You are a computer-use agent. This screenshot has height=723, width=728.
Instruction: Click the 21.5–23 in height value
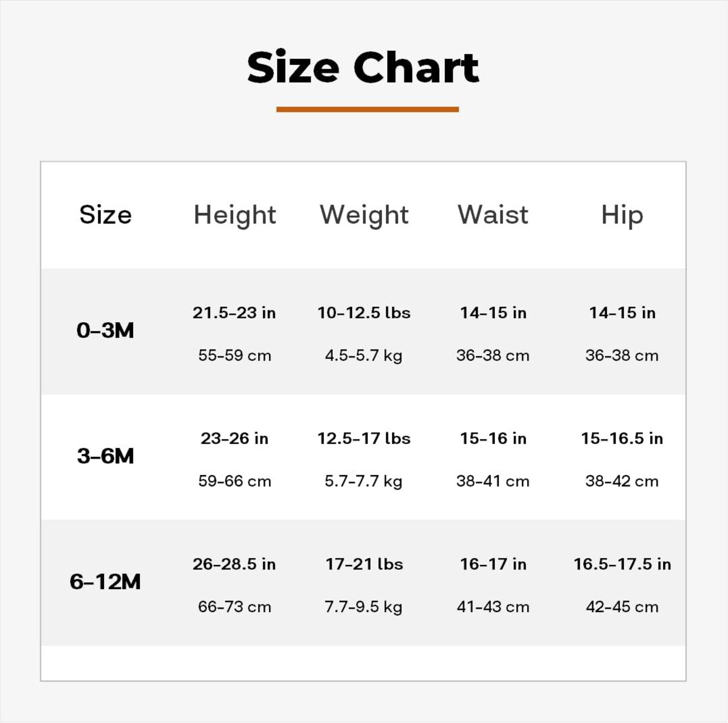tap(234, 313)
